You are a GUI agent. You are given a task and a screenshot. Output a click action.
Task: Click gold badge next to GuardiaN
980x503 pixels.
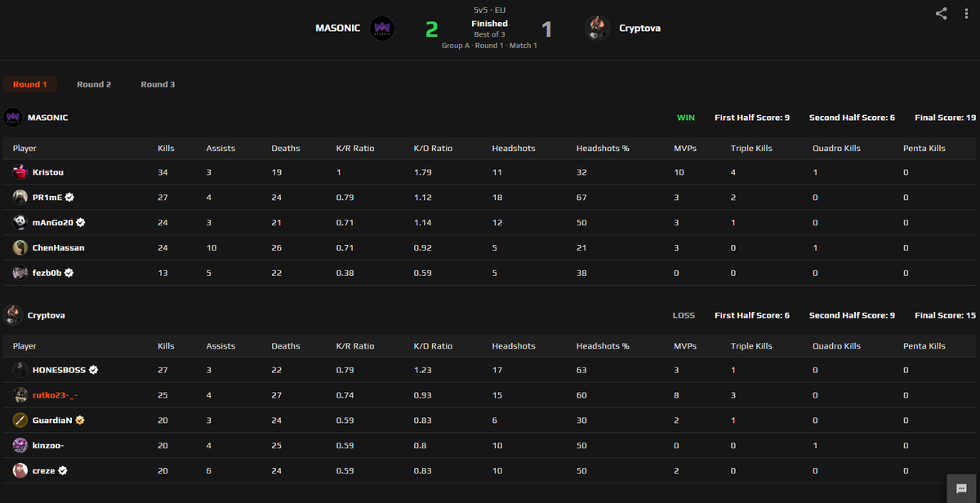click(x=80, y=421)
